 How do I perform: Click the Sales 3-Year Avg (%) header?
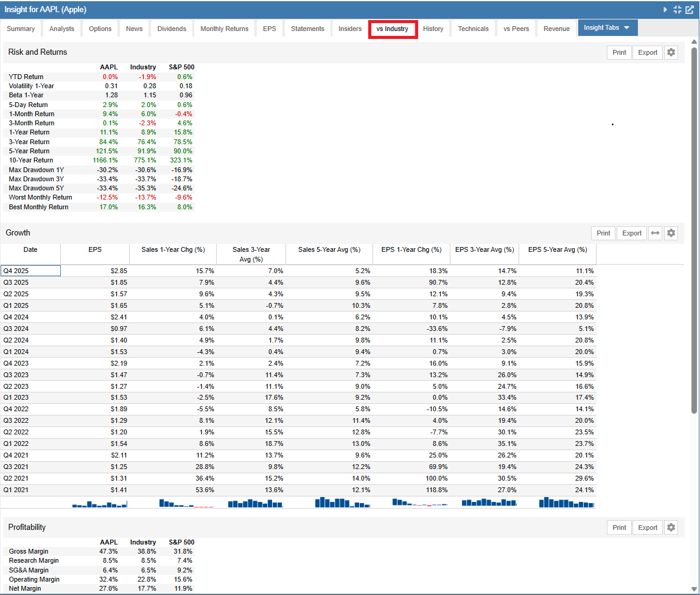251,254
